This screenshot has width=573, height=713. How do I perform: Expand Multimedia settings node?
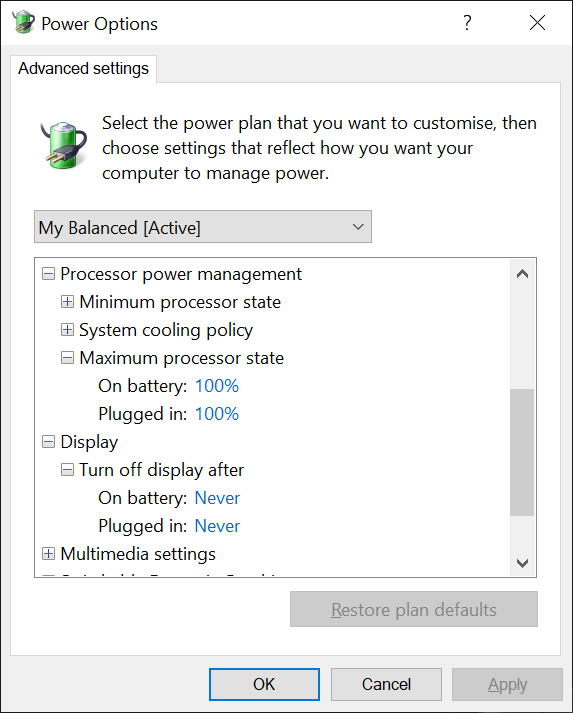click(48, 553)
